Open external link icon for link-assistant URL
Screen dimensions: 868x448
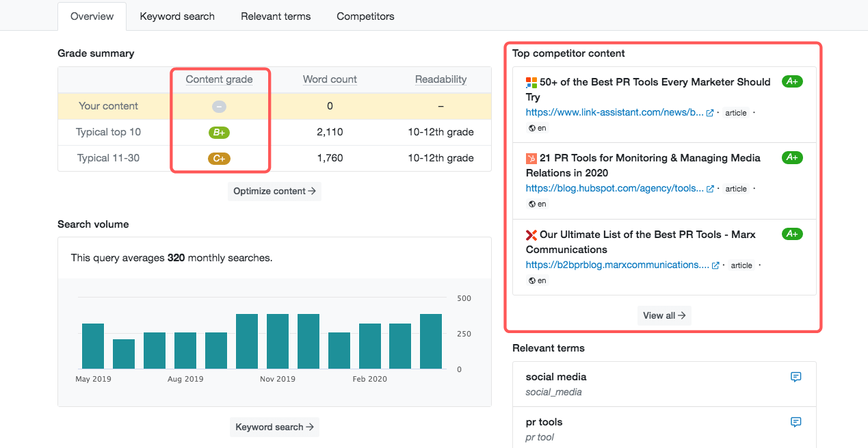710,113
